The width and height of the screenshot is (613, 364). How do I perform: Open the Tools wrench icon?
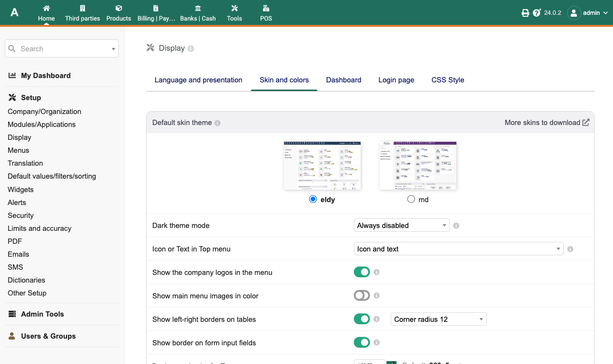click(x=234, y=8)
